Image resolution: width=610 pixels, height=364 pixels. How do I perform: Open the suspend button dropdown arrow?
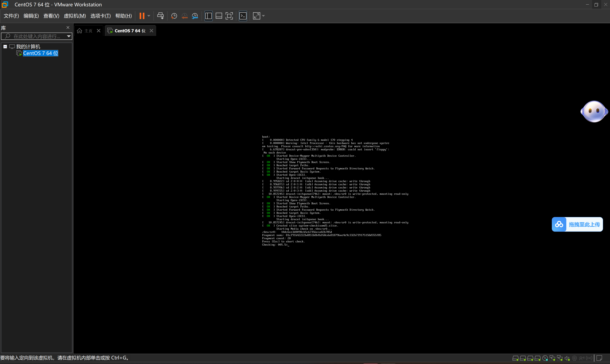point(149,16)
